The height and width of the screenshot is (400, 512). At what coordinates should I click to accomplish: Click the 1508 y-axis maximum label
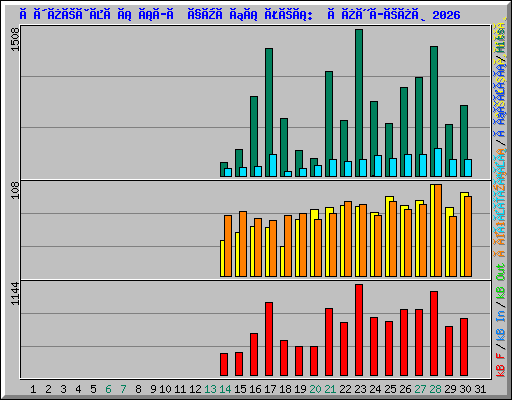[x=15, y=39]
